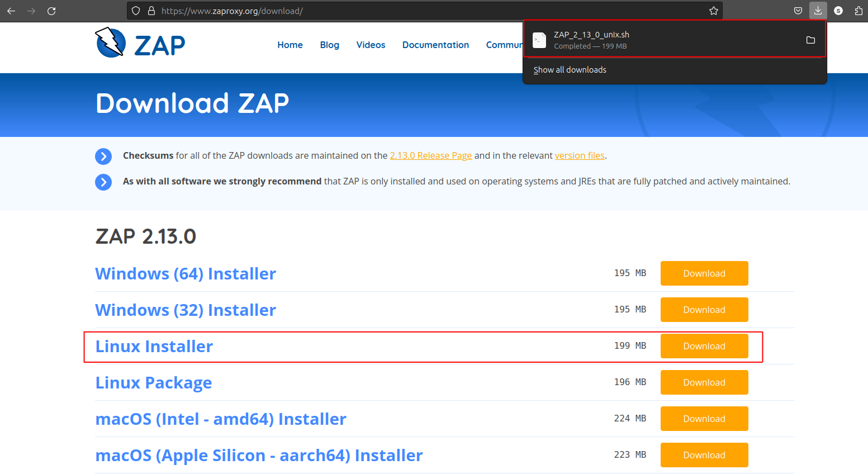Click the 196 MB size for Linux Package

tap(630, 382)
